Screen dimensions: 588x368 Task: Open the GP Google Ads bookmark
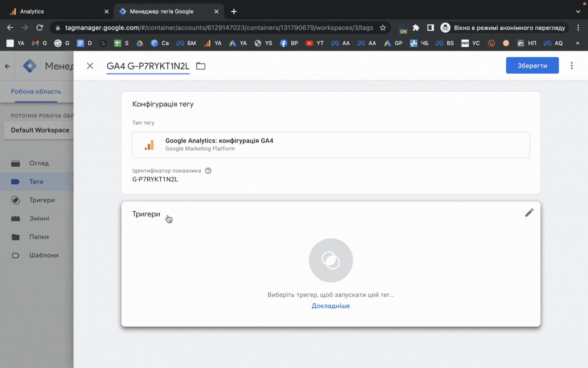(393, 43)
